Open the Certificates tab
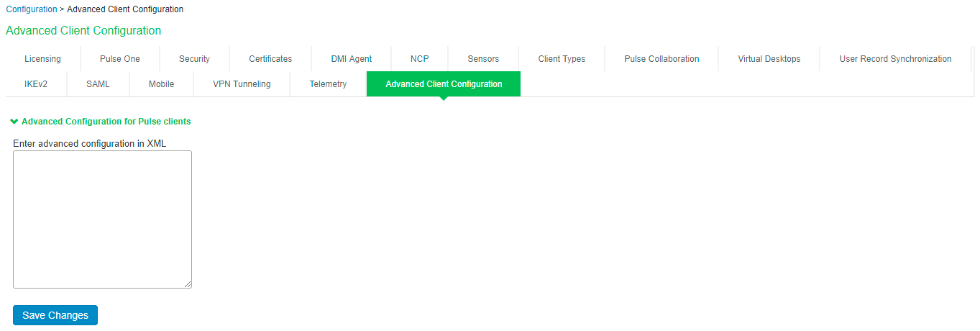This screenshot has height=331, width=980. point(270,59)
